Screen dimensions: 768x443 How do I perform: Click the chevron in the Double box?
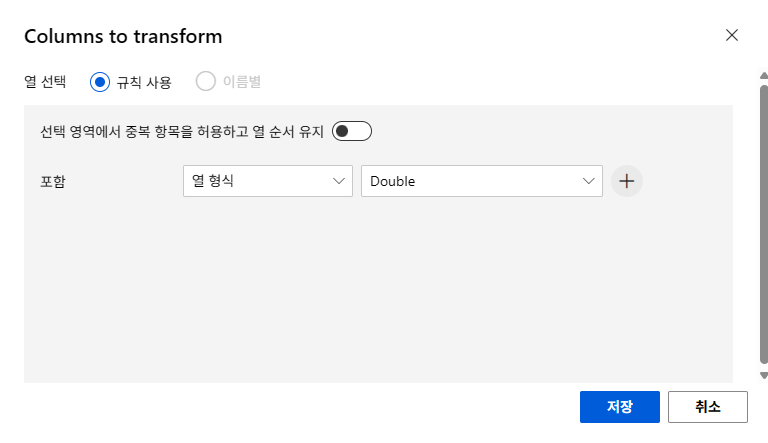click(588, 181)
